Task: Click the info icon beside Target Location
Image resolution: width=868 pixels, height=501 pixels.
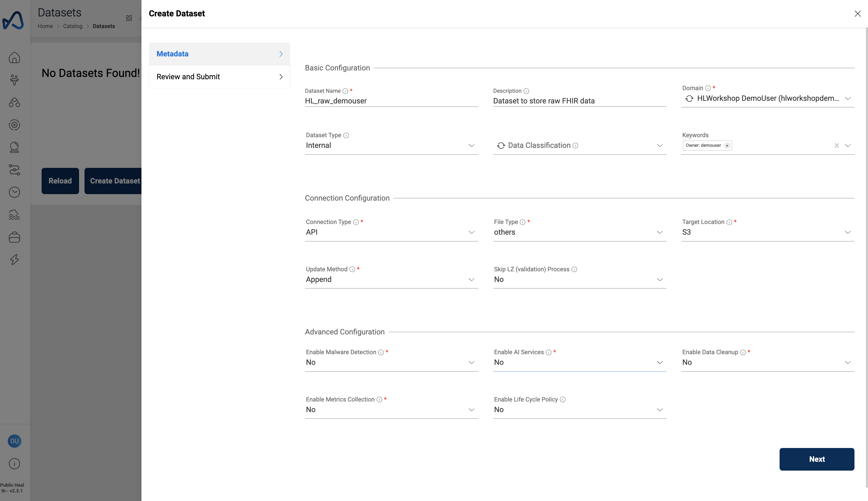Action: pyautogui.click(x=729, y=222)
